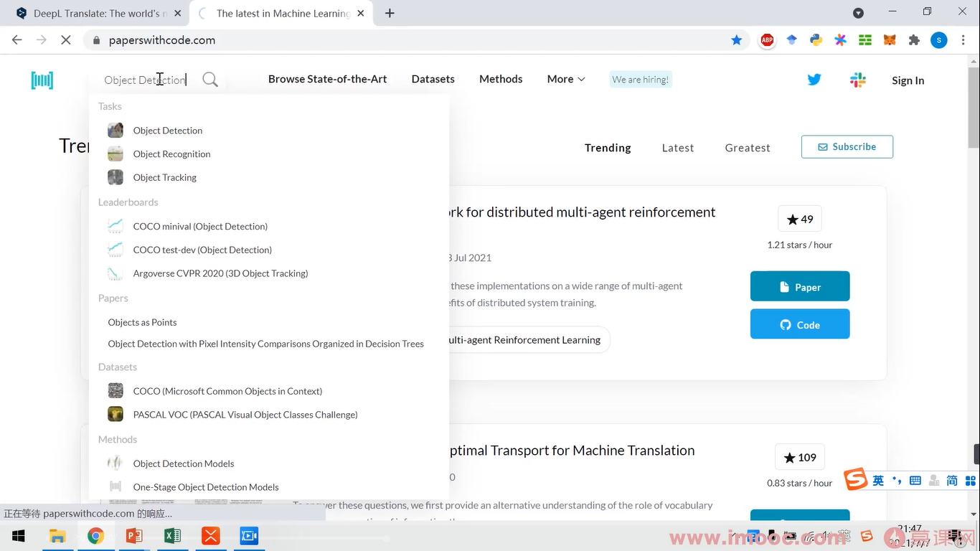
Task: Click the page vertical scrollbar
Action: tap(974, 108)
